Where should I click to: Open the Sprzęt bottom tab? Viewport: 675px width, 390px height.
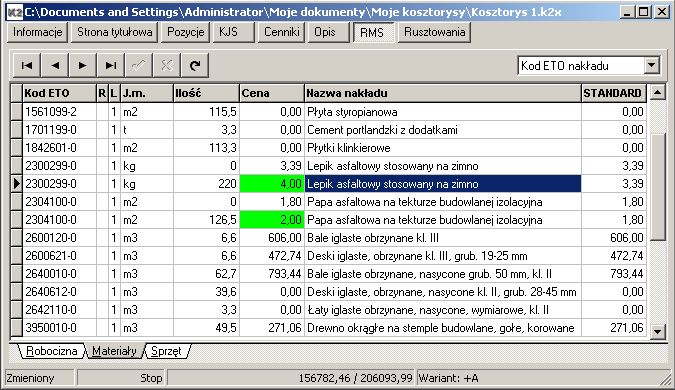166,351
